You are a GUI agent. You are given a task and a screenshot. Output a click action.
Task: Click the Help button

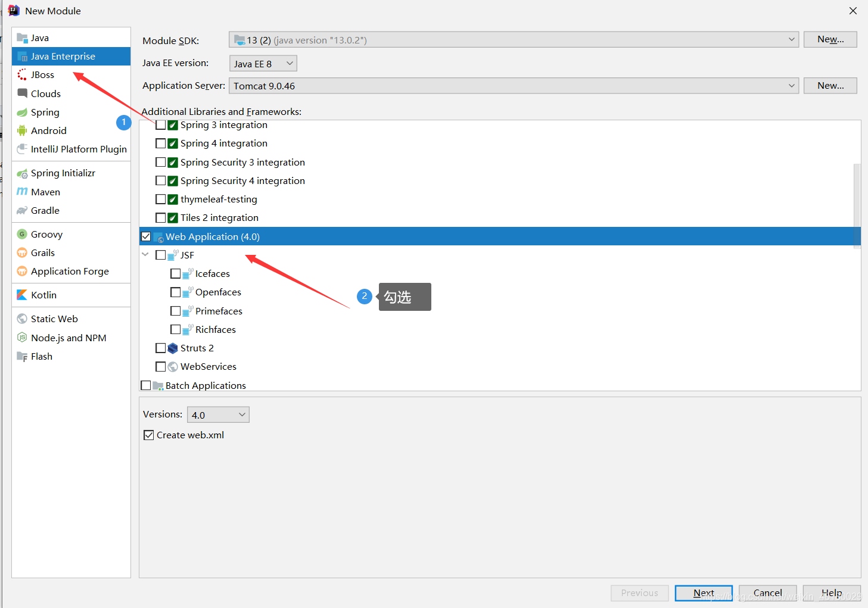click(x=832, y=593)
